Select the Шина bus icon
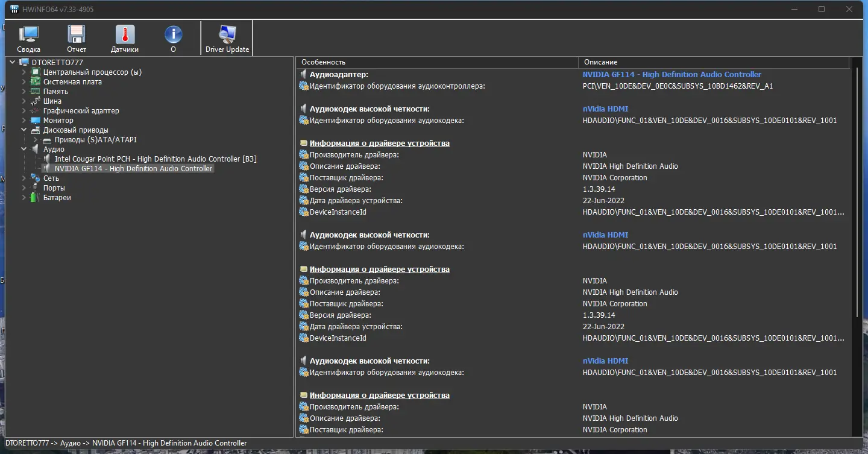868x454 pixels. click(36, 101)
